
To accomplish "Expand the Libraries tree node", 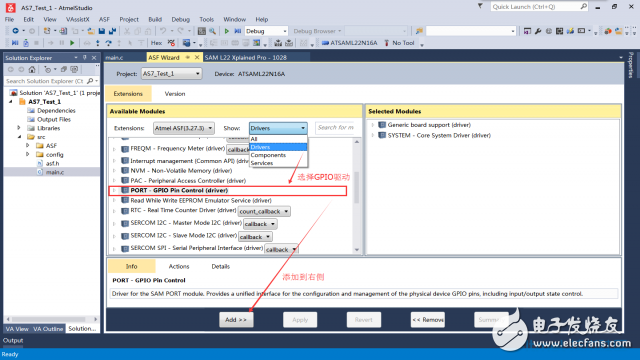I will (x=19, y=128).
